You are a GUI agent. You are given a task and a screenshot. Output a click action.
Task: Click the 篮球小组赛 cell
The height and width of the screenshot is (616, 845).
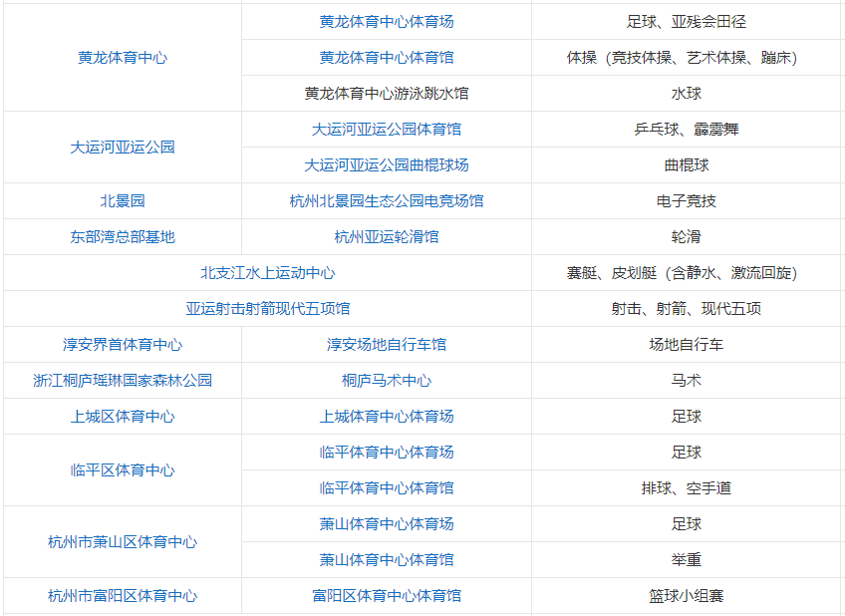(686, 596)
